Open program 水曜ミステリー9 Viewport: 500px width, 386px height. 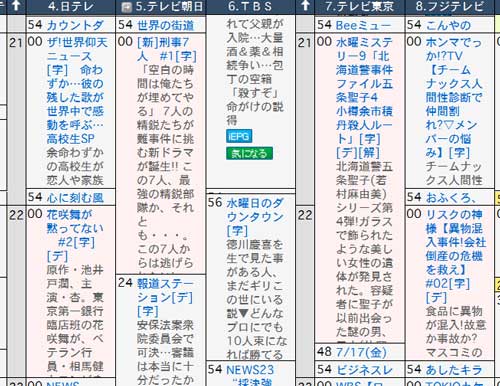(x=364, y=97)
